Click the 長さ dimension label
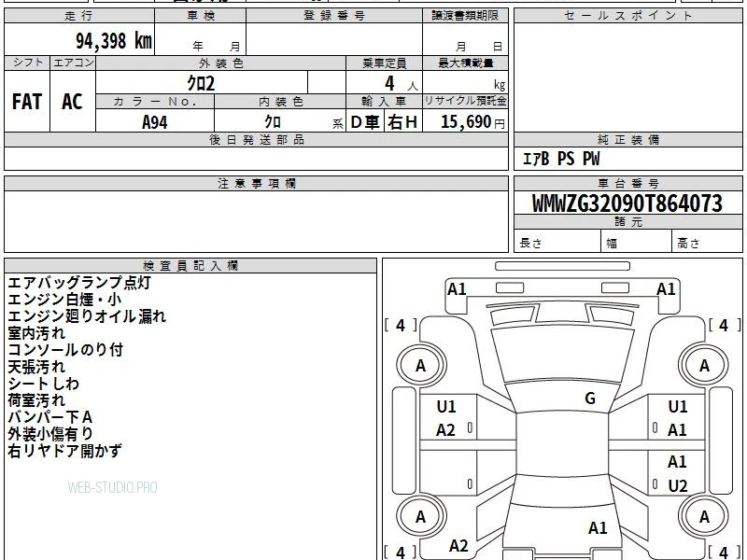 530,244
